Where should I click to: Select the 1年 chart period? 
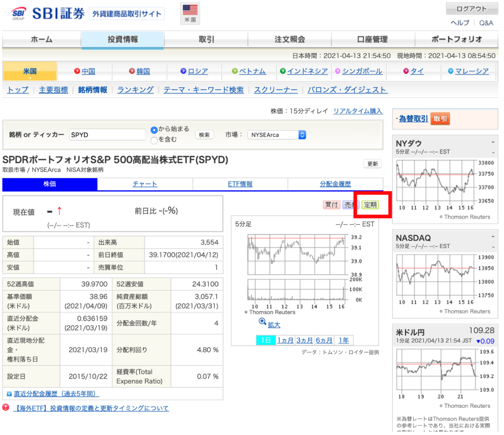coord(344,340)
